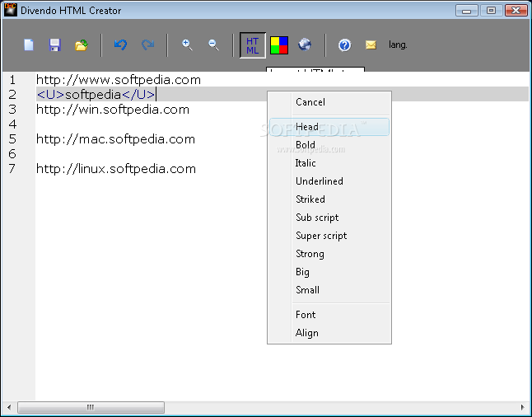Create a new document with the blank page icon

click(29, 45)
